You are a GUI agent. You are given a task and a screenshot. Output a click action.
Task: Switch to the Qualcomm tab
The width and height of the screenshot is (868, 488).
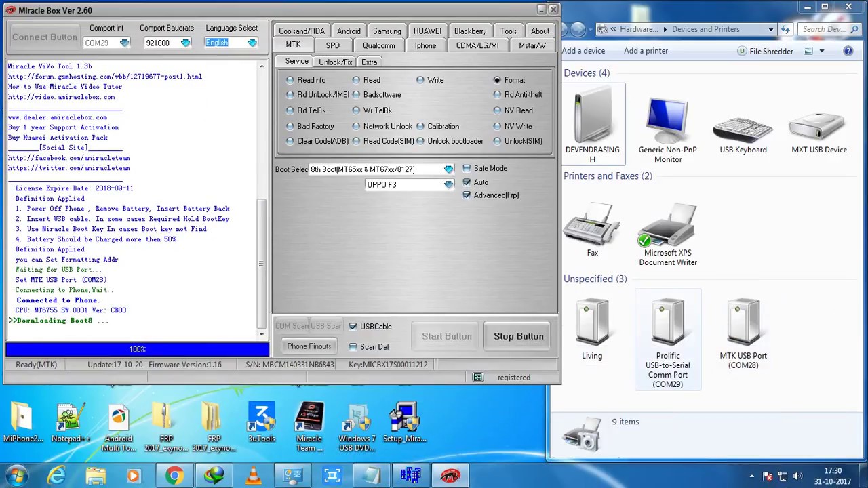(x=378, y=45)
